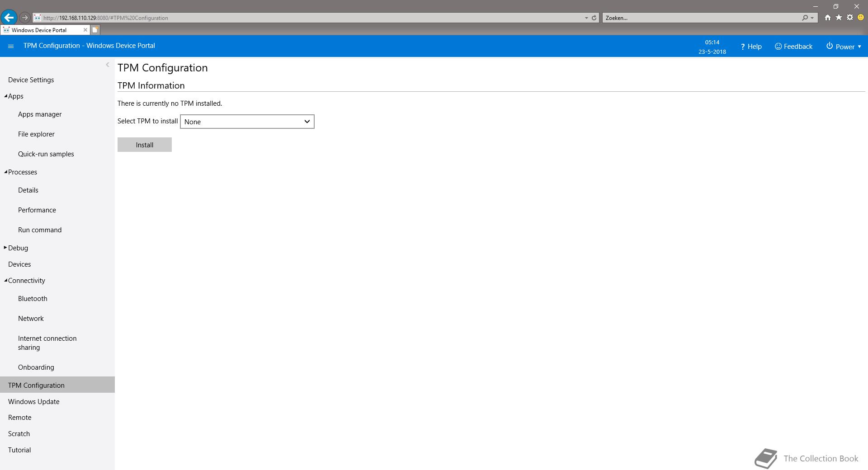
Task: Click the TPM Configuration page heading
Action: [163, 68]
